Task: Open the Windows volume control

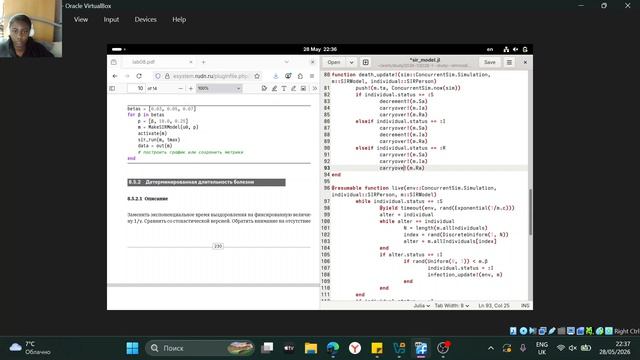Action: tap(573, 348)
